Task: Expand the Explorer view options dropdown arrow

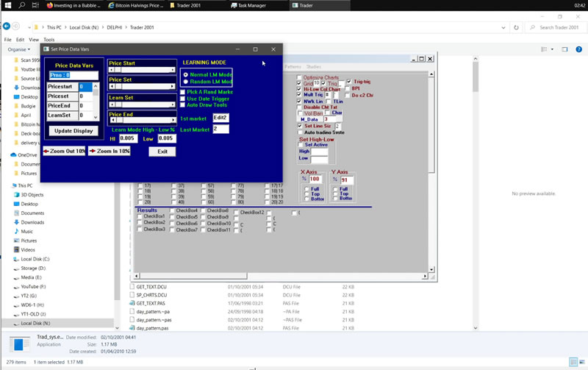Action: click(551, 49)
